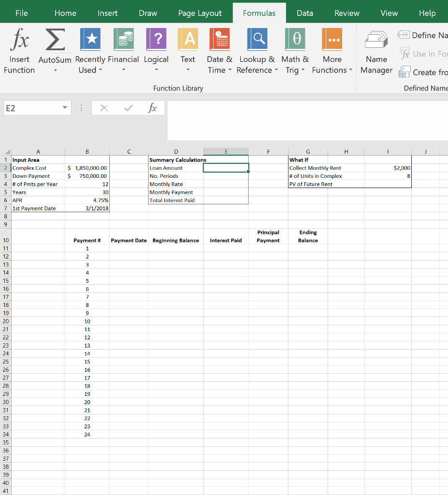
Task: Open the Page Layout tab
Action: (200, 13)
